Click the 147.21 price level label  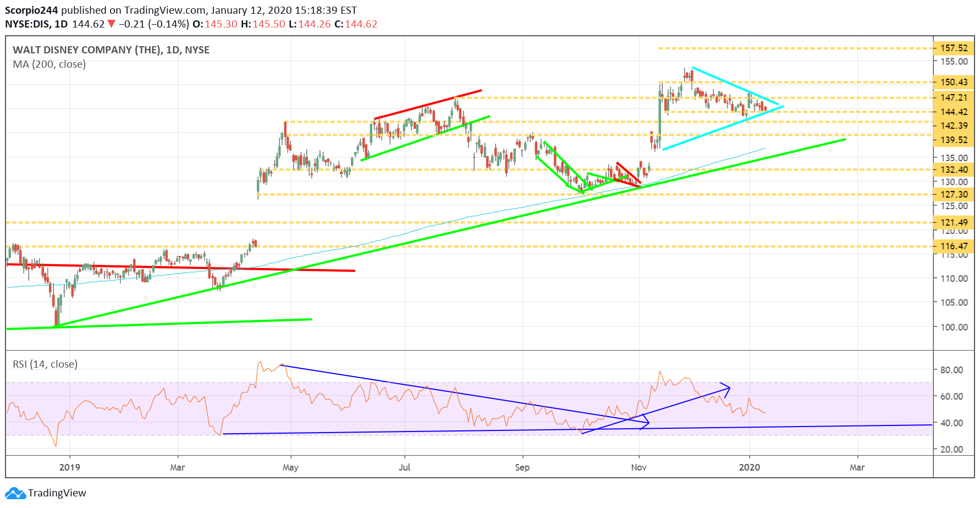pos(954,97)
